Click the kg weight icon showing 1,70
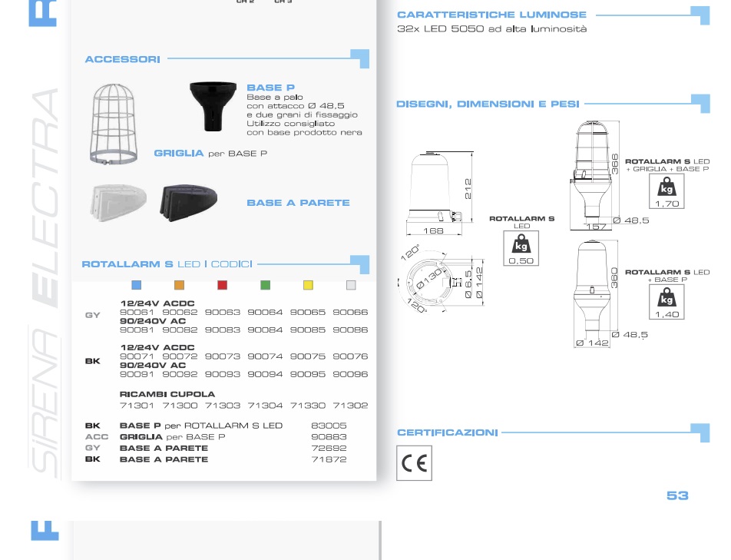This screenshot has width=731, height=560. point(666,191)
